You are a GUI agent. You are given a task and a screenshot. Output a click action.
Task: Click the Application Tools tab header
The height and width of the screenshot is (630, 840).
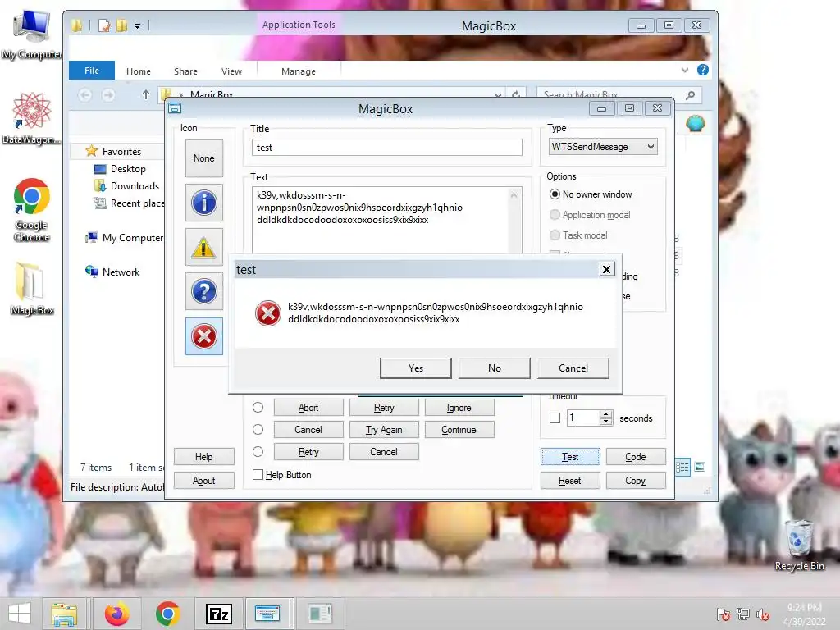click(299, 25)
